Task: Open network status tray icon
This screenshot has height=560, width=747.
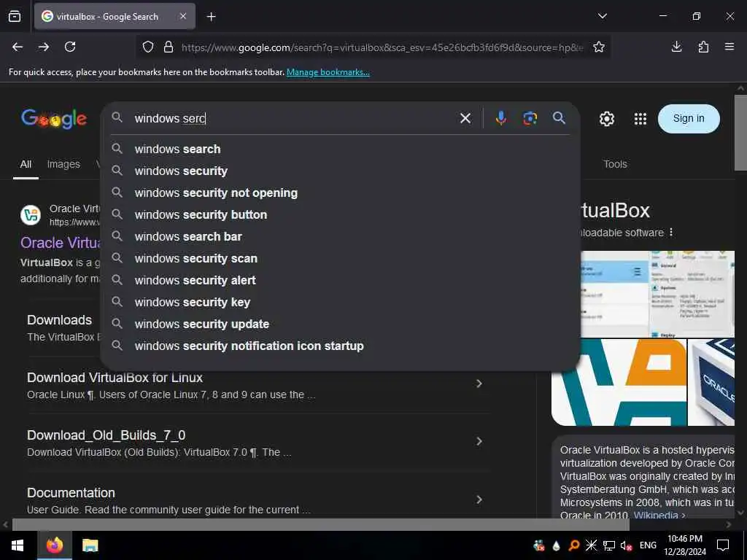Action: (x=609, y=545)
